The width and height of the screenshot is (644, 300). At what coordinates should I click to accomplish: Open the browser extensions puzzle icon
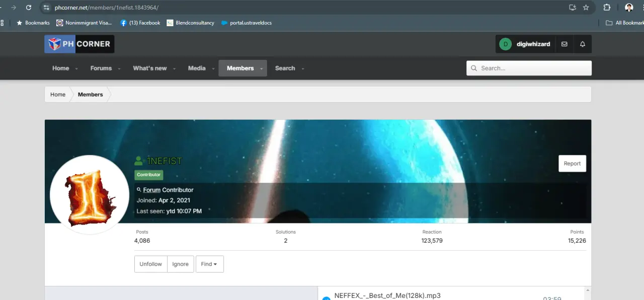607,8
